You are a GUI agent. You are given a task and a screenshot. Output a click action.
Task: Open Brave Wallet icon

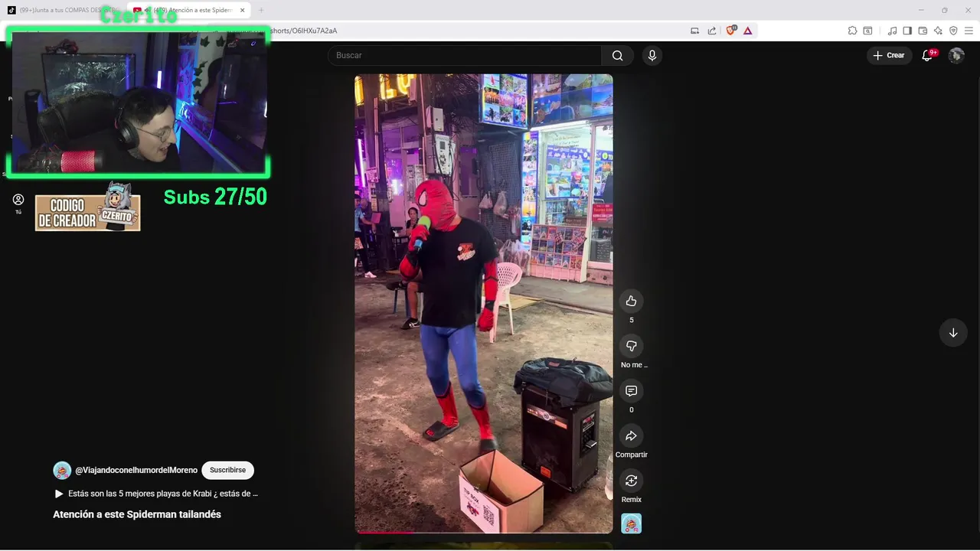923,31
